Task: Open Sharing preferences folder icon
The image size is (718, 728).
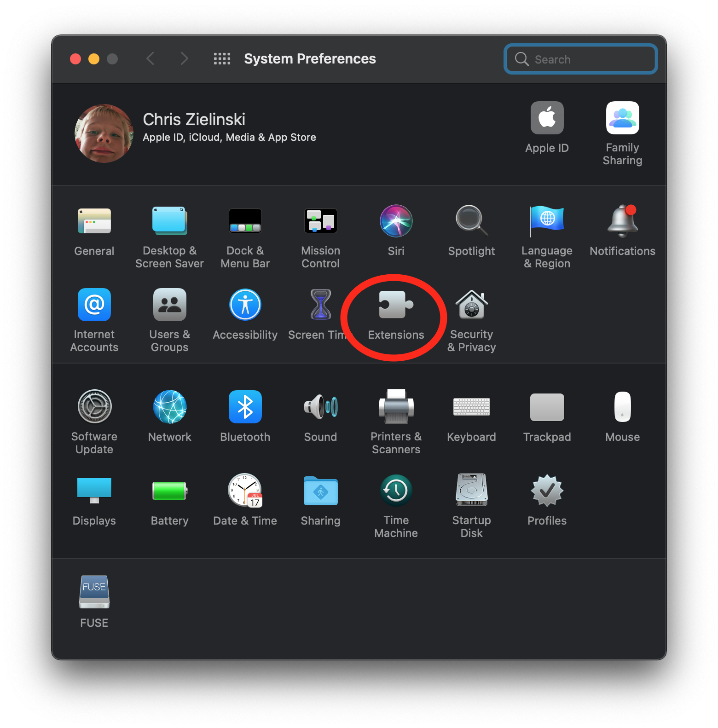Action: (321, 491)
